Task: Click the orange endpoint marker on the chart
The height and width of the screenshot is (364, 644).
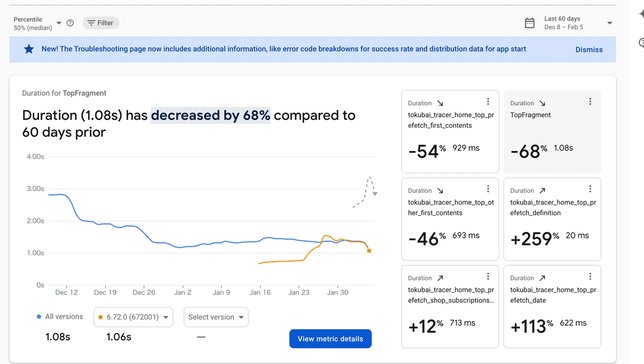Action: pos(368,251)
